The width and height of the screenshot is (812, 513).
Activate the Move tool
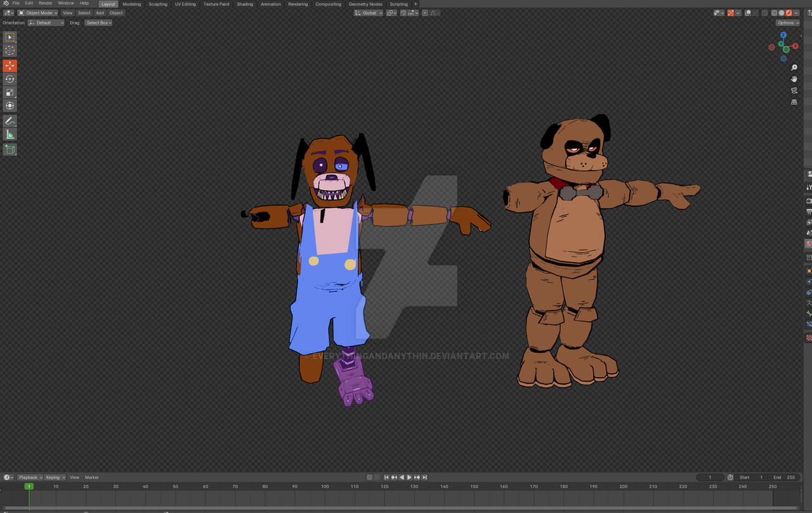pyautogui.click(x=10, y=65)
